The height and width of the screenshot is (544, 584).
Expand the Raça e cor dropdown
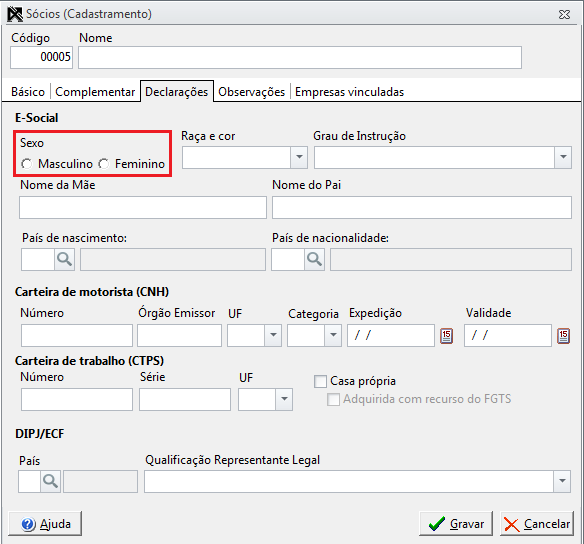[299, 157]
